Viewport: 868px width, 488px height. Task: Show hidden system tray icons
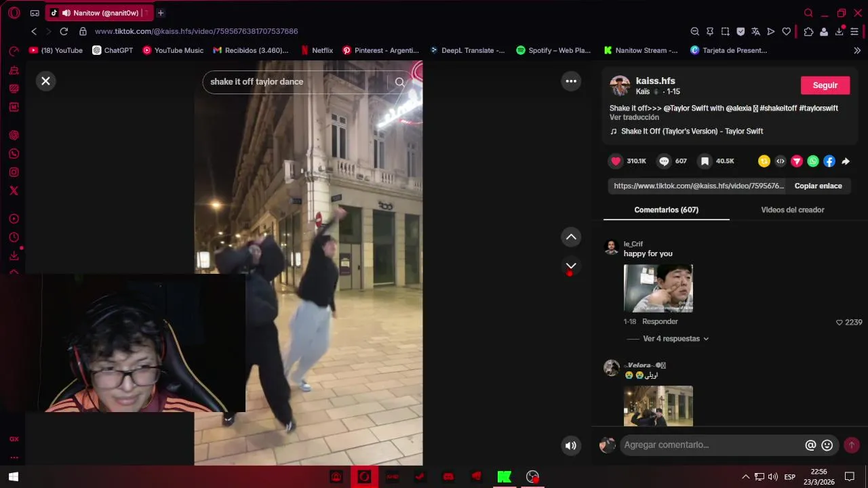(745, 477)
